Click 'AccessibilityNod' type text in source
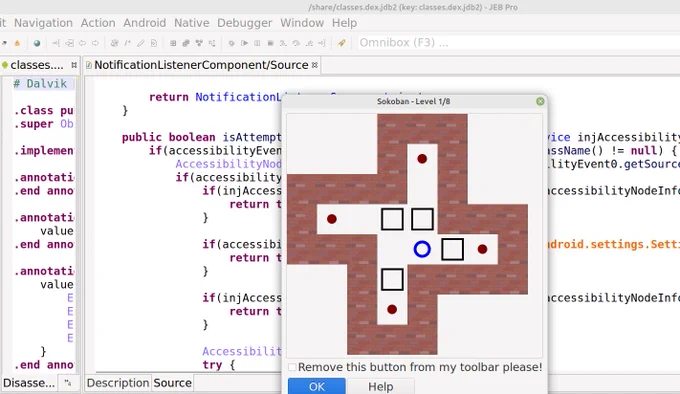The height and width of the screenshot is (394, 680). click(x=229, y=164)
